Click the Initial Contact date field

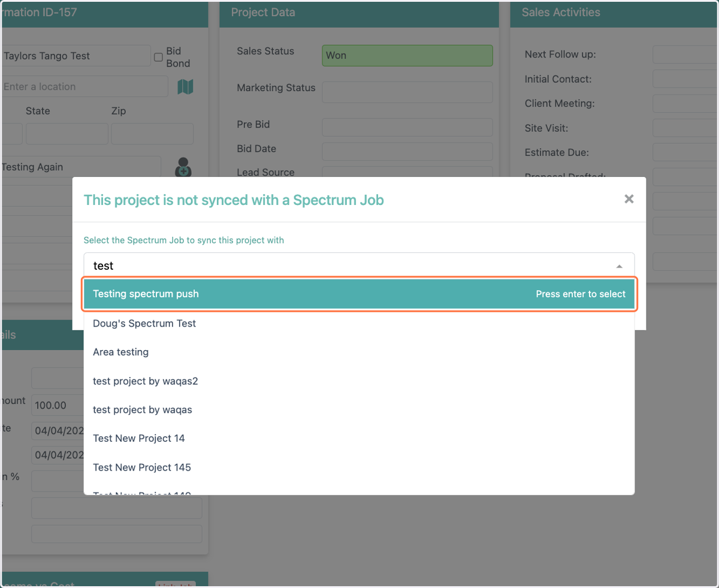point(685,79)
